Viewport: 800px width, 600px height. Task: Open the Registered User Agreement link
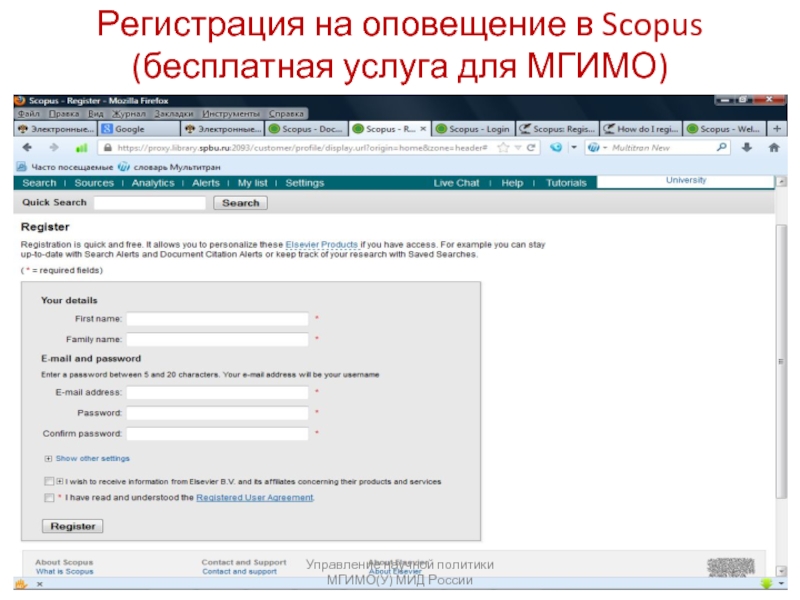[255, 497]
